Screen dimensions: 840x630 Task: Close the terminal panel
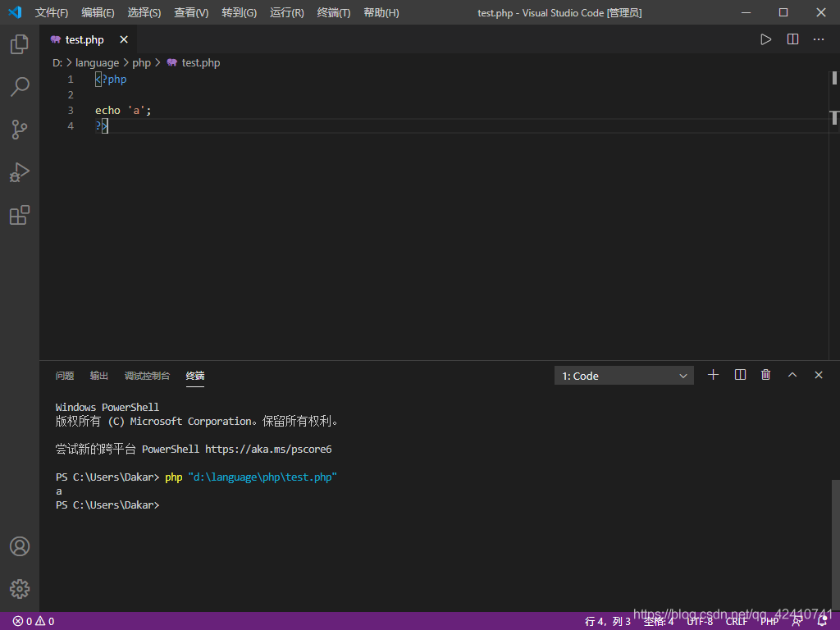click(x=819, y=375)
